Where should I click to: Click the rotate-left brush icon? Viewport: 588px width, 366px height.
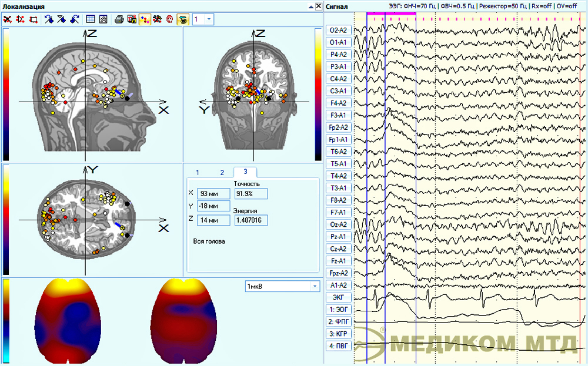click(49, 19)
